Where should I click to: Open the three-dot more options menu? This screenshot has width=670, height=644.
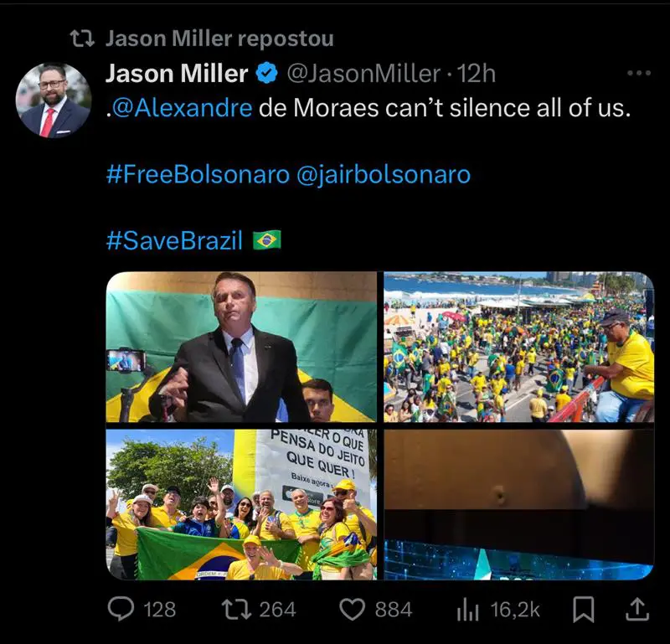(x=639, y=74)
